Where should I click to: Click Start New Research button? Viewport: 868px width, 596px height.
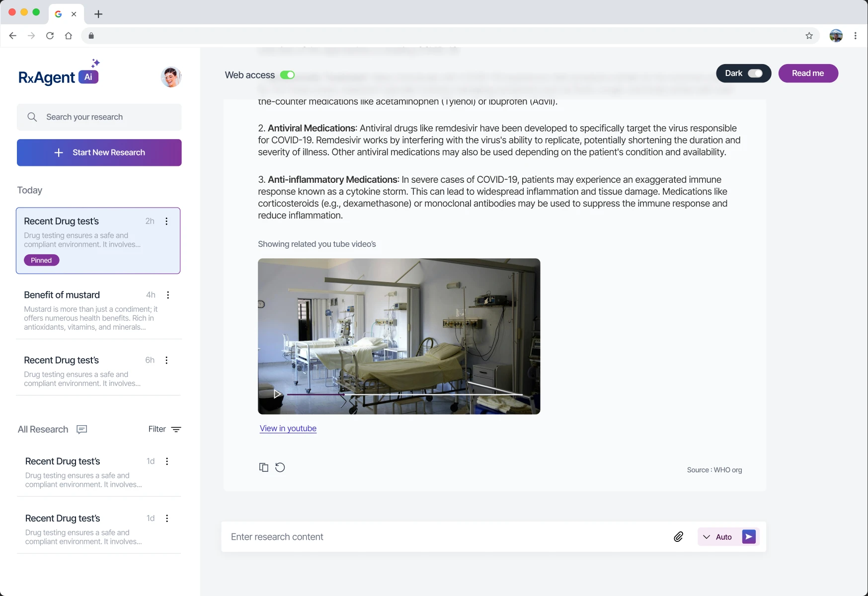(x=99, y=152)
